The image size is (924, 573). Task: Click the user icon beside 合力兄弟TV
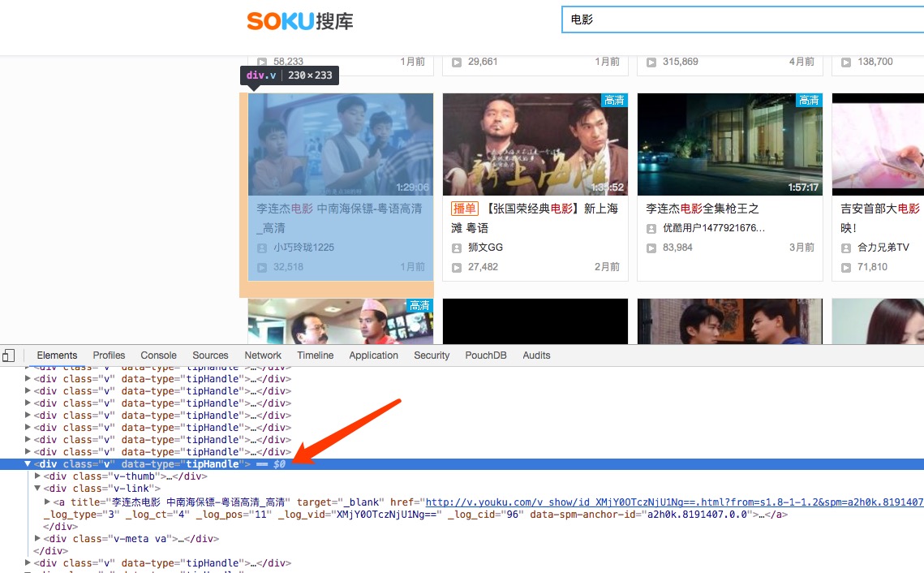[x=845, y=248]
